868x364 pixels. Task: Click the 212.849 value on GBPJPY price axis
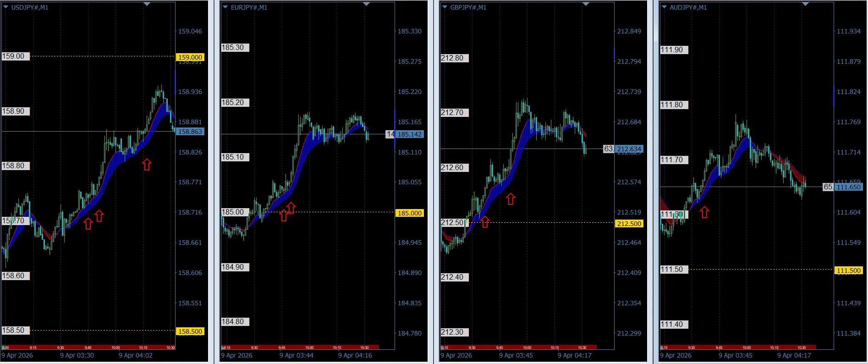629,31
